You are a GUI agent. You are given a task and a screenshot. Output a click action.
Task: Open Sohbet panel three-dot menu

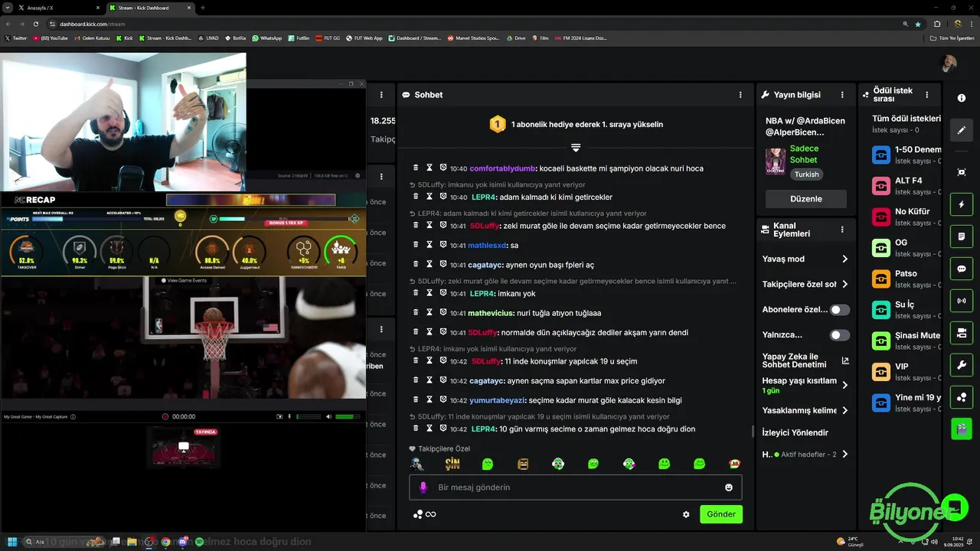tap(740, 95)
